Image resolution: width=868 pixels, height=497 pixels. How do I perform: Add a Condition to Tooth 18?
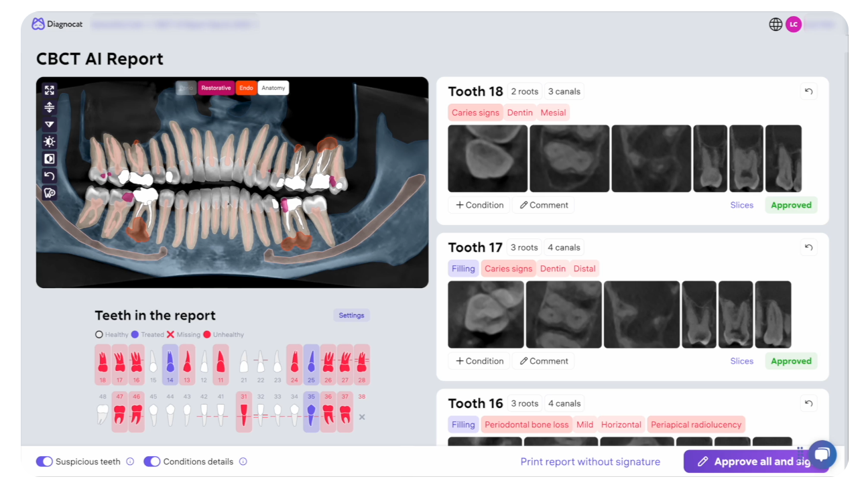click(x=479, y=205)
